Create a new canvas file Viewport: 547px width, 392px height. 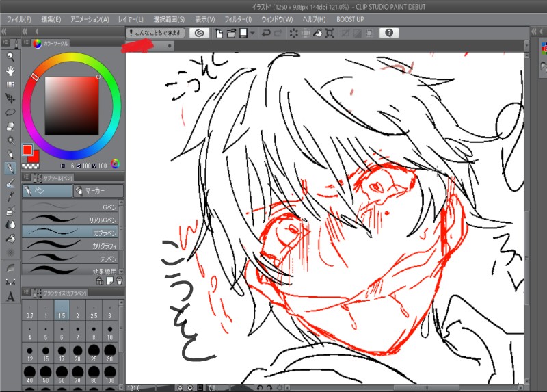pos(219,33)
